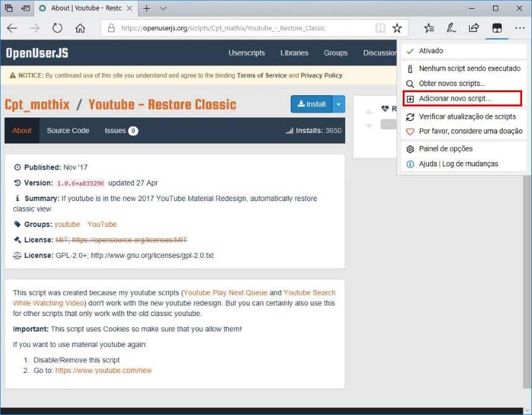Select the About tab
Image resolution: width=532 pixels, height=415 pixels.
click(x=22, y=130)
